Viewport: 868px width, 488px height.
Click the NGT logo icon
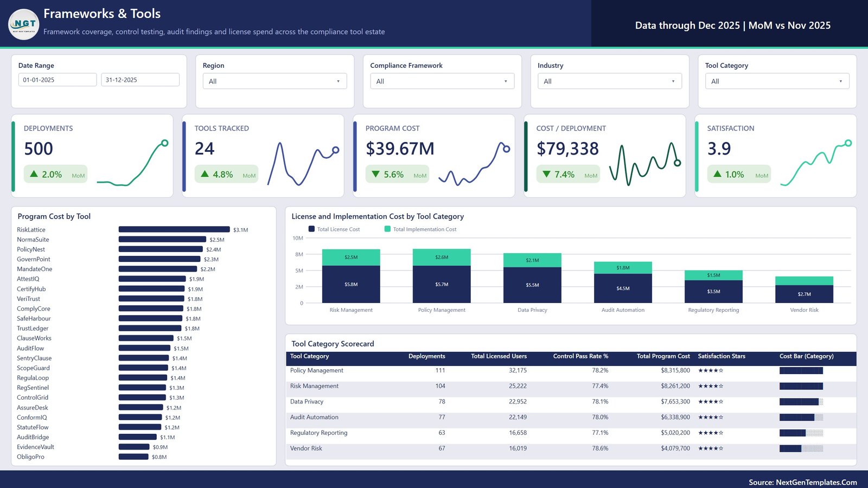[x=24, y=24]
